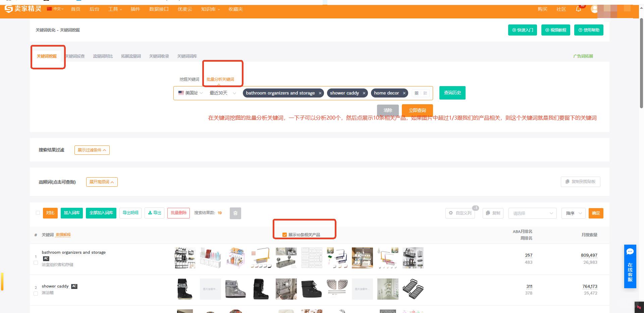Go to 首页 in top navigation
Viewport: 644px width, 313px height.
pos(75,9)
